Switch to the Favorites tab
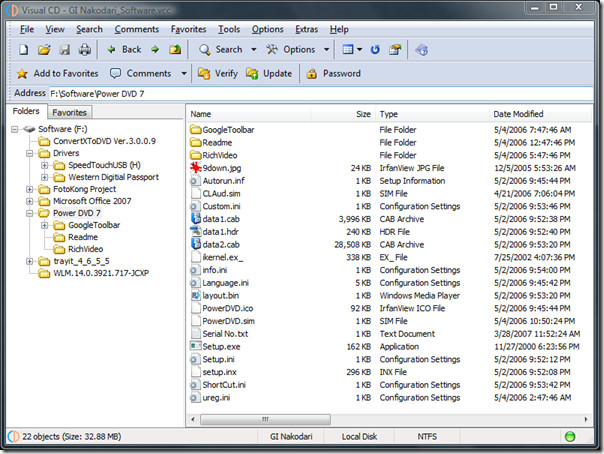The image size is (604, 454). (69, 112)
